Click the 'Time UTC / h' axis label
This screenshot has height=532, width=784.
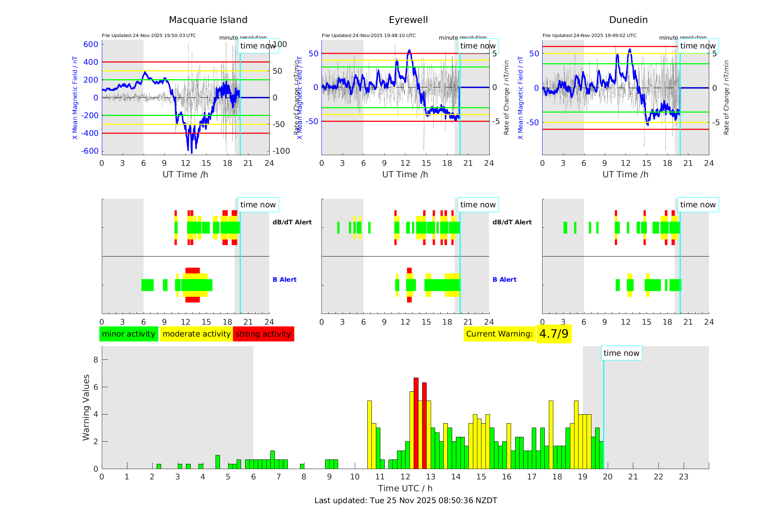pyautogui.click(x=405, y=488)
